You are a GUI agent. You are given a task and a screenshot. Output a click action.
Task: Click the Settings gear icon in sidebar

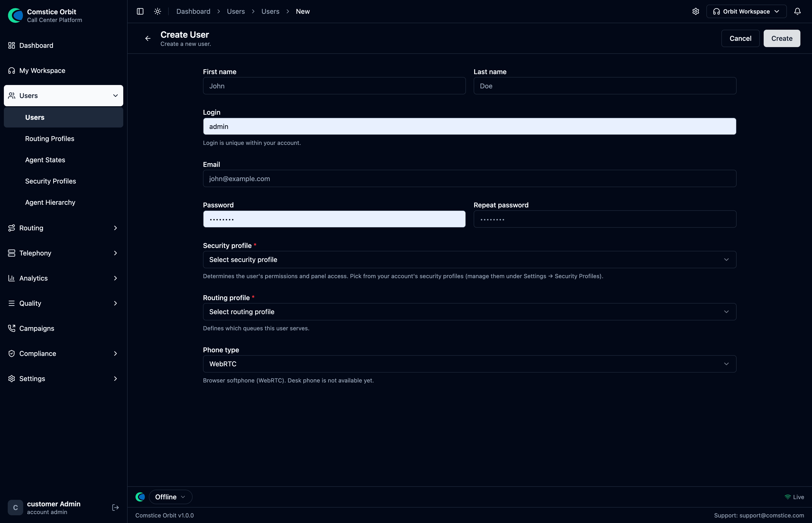click(x=12, y=379)
